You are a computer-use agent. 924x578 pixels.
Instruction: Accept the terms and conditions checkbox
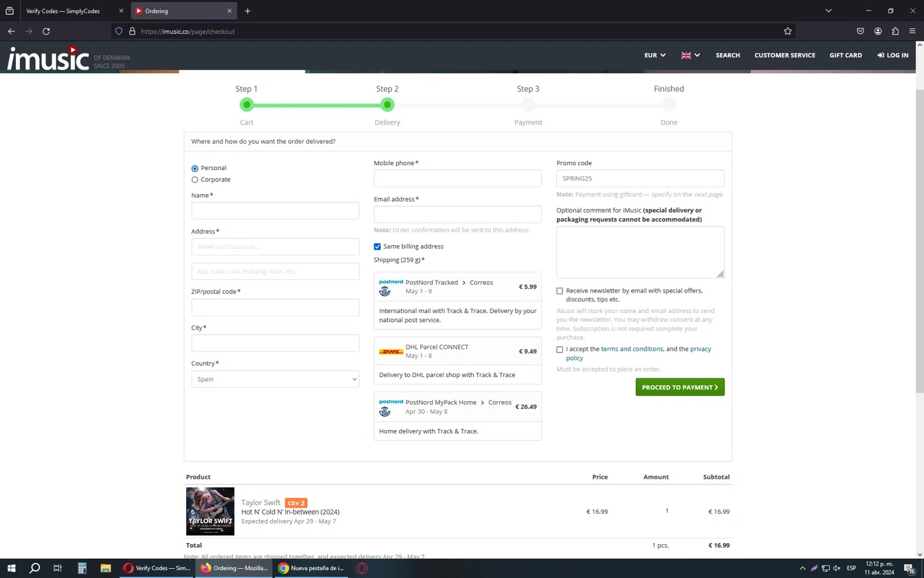pyautogui.click(x=559, y=349)
